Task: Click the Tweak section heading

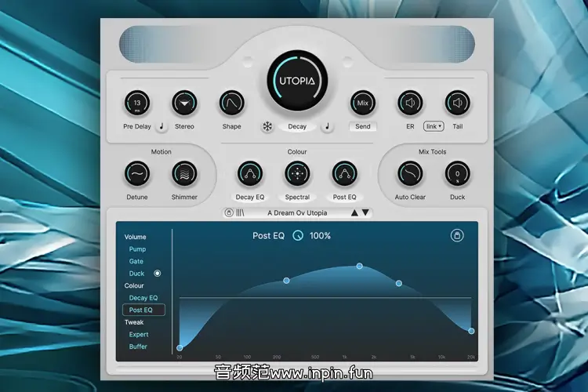Action: [x=134, y=322]
